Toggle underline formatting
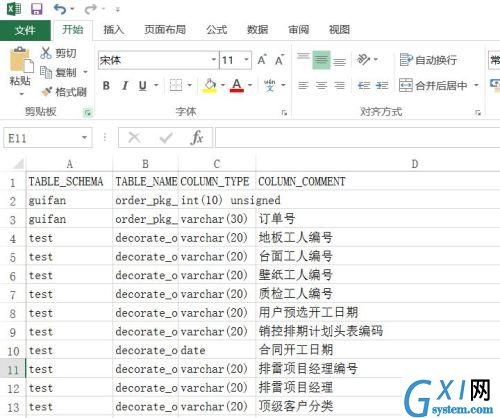Screen dimensions: 500x418 pos(143,86)
